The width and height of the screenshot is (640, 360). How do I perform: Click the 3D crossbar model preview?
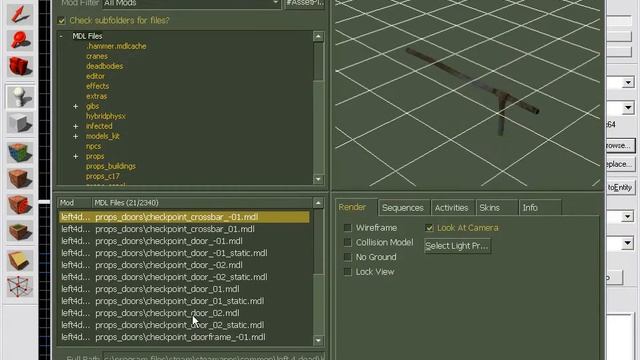coord(472,84)
